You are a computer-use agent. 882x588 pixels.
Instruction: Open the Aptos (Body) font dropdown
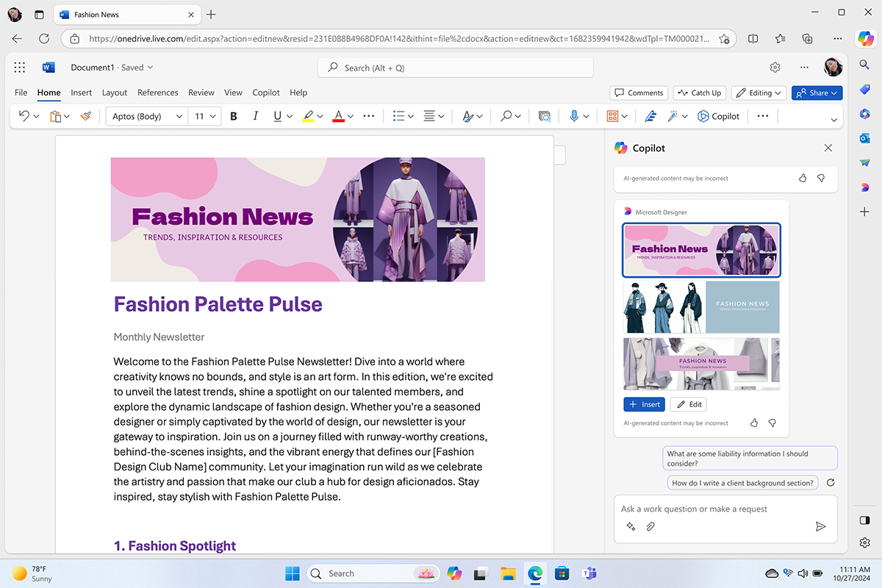[147, 116]
